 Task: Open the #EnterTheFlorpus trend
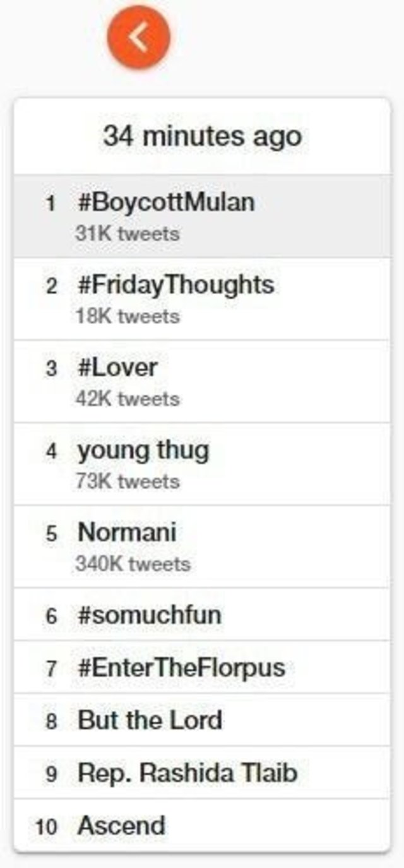181,667
